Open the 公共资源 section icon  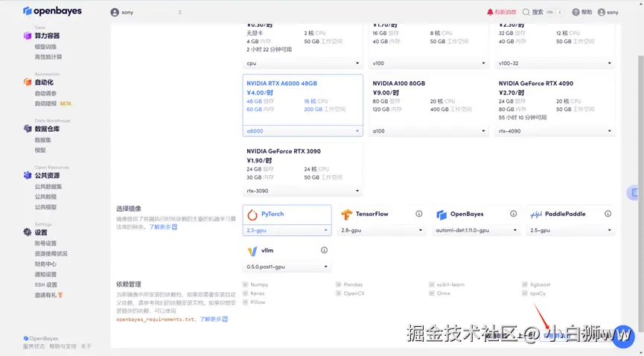[27, 175]
